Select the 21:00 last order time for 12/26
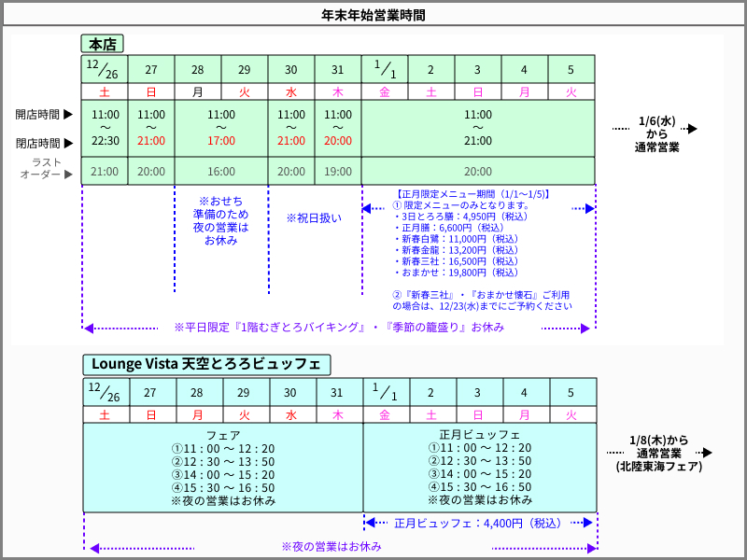Image resolution: width=747 pixels, height=560 pixels. (105, 172)
